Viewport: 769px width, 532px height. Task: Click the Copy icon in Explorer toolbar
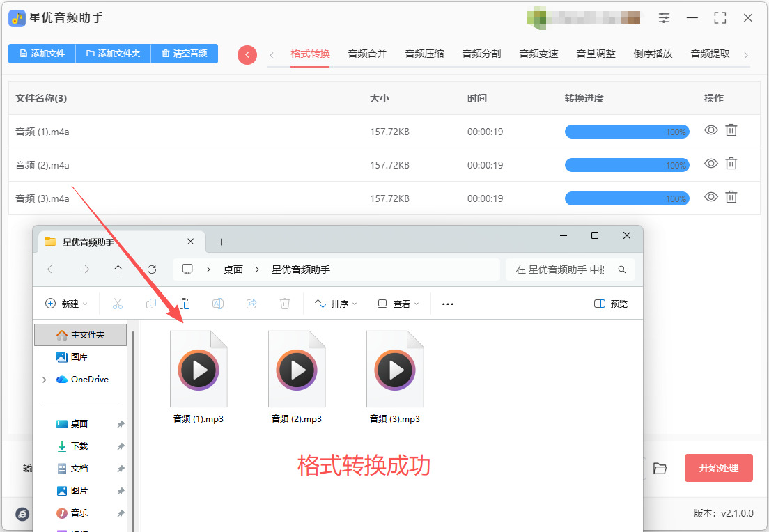151,304
